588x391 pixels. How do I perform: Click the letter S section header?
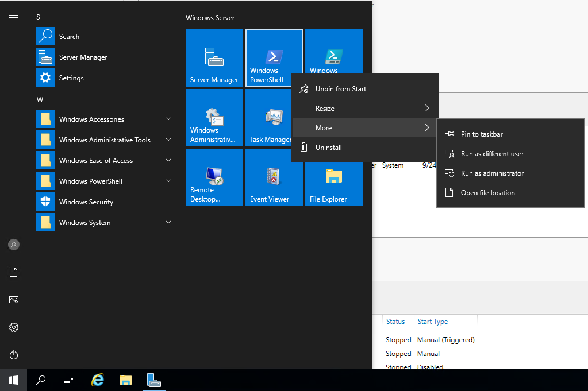(x=39, y=17)
